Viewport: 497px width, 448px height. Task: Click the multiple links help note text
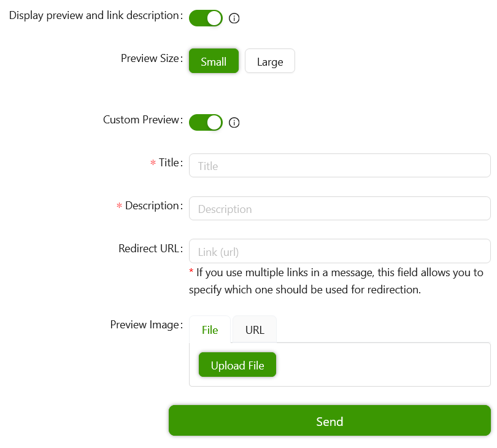pyautogui.click(x=336, y=281)
